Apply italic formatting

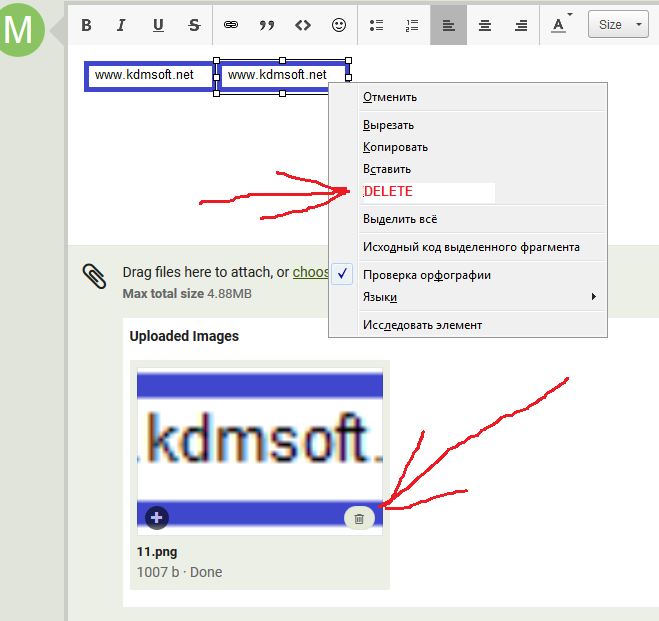tap(121, 25)
